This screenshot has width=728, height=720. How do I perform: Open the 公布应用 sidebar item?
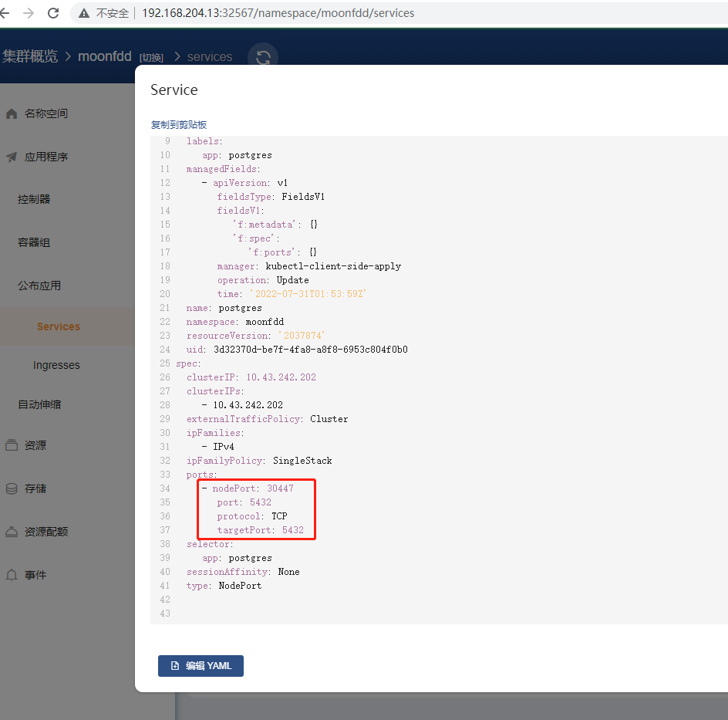click(x=39, y=285)
